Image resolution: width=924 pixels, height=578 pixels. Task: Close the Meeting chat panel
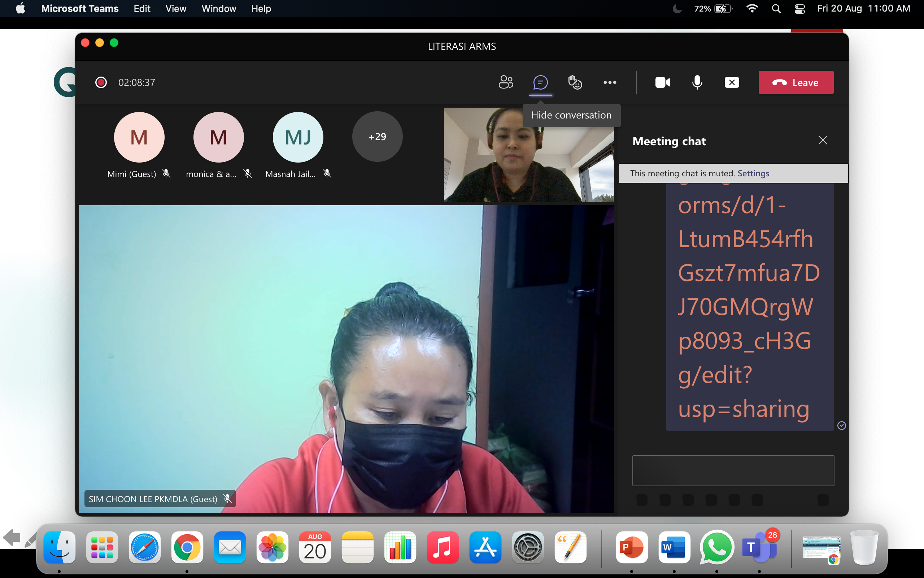[x=823, y=140]
